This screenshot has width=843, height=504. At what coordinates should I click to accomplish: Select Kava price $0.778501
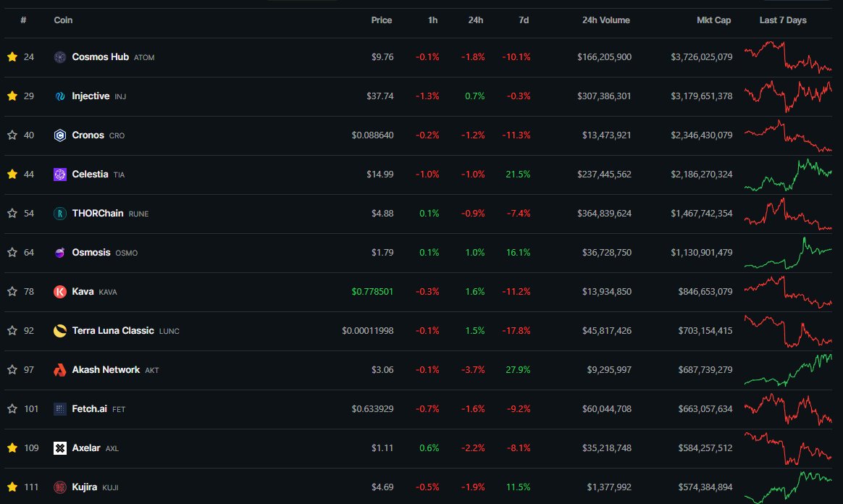tap(372, 292)
